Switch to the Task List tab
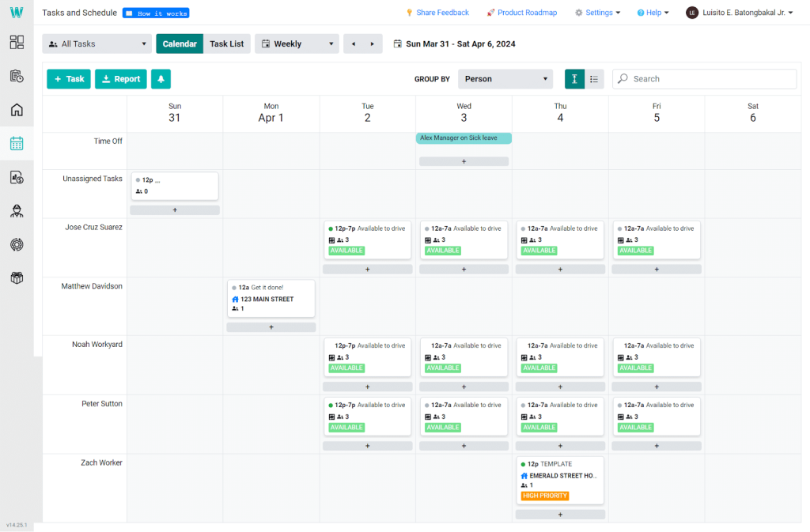Viewport: 810px width, 532px height. point(226,44)
